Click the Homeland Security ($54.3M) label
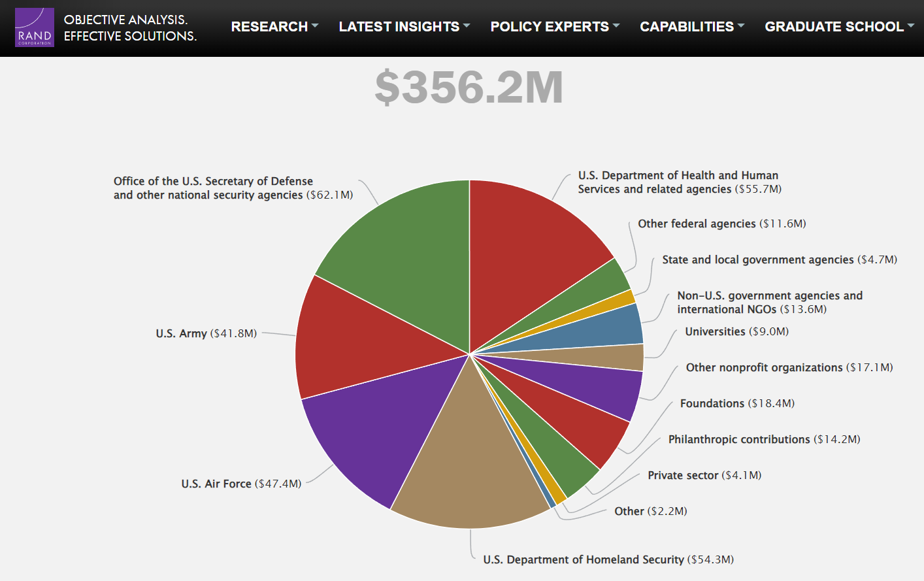 click(608, 559)
